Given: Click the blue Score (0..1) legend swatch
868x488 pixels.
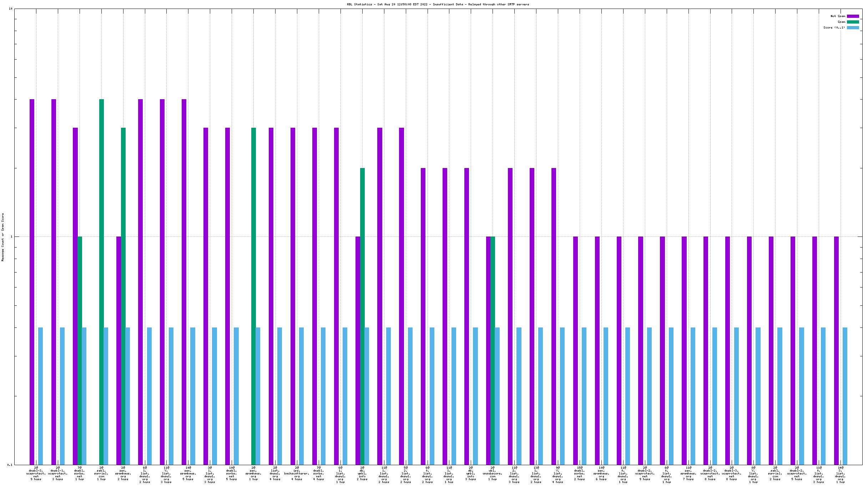Looking at the screenshot, I should pos(853,27).
